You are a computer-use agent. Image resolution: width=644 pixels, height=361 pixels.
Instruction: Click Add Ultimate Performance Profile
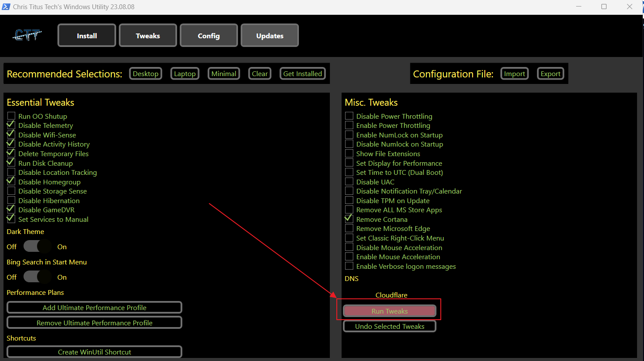(x=94, y=308)
